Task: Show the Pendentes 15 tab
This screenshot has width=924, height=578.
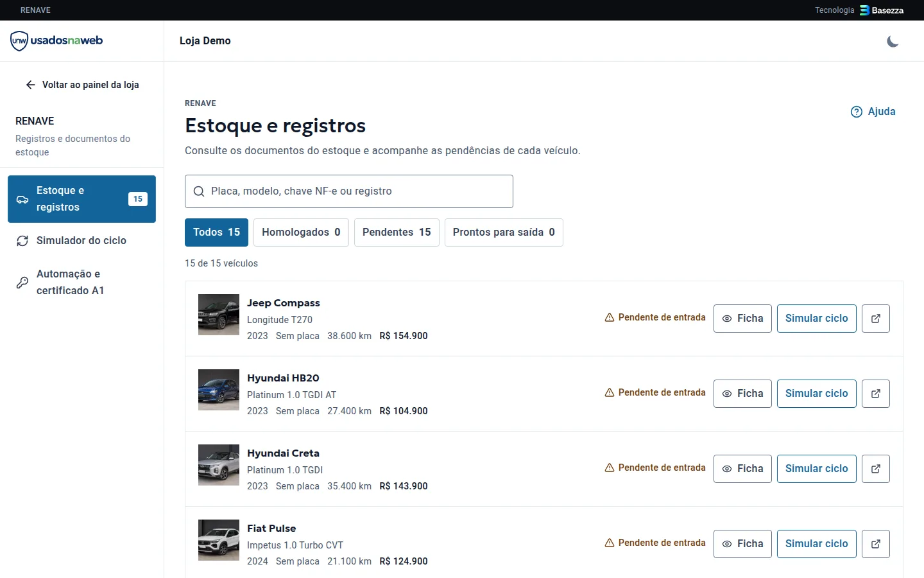Action: (x=397, y=232)
